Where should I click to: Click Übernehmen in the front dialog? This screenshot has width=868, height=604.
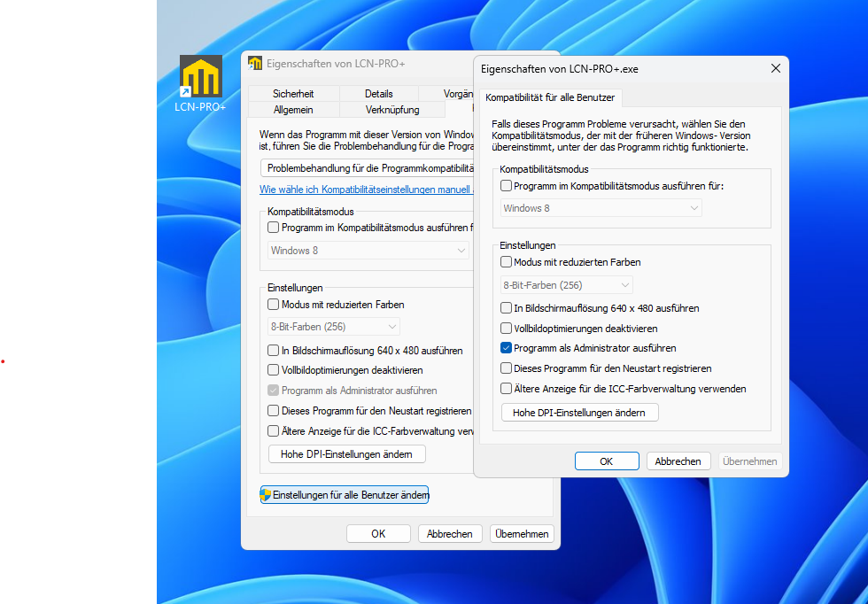749,461
